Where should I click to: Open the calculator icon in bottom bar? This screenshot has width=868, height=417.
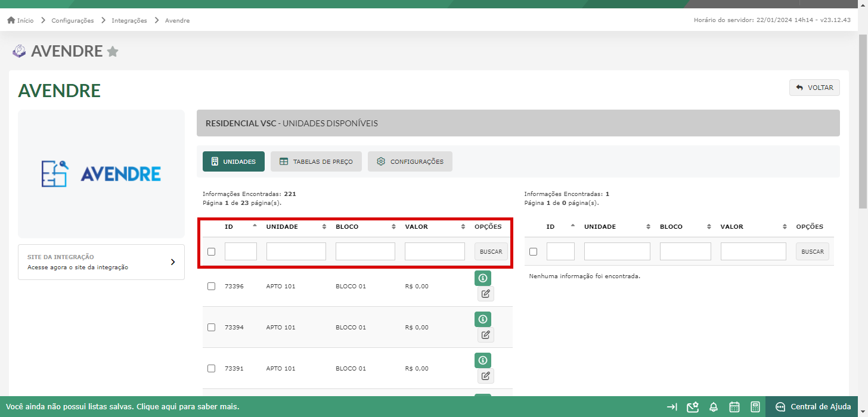[x=755, y=407]
